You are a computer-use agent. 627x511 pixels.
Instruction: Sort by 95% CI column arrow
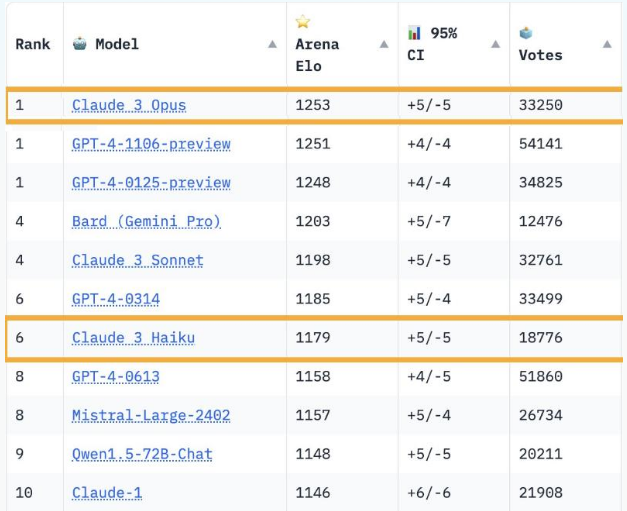495,44
